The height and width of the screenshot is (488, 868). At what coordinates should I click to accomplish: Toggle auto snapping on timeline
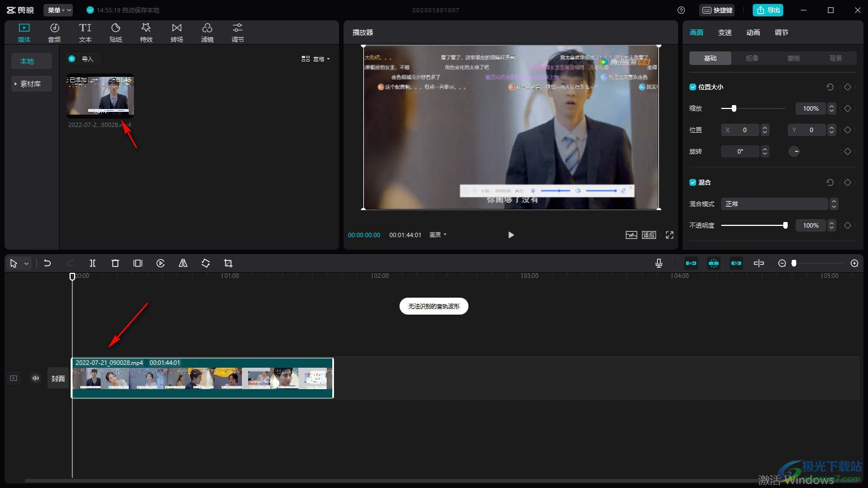pyautogui.click(x=714, y=263)
